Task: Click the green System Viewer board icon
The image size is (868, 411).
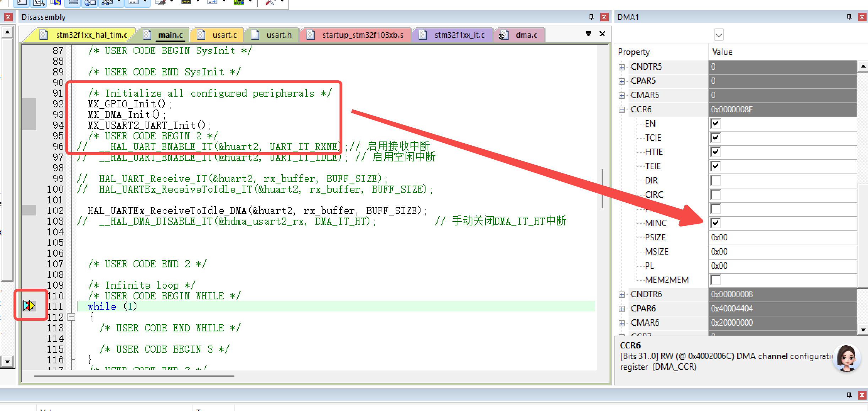Action: (239, 2)
